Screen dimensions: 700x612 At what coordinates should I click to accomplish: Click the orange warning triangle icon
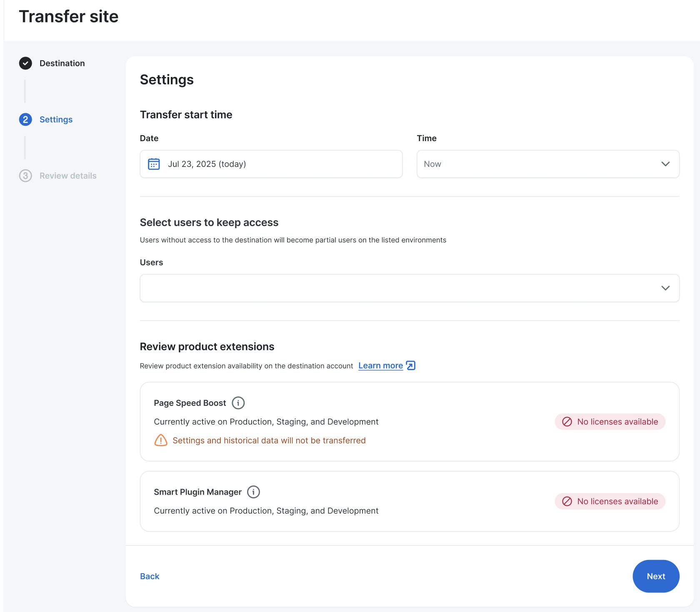[161, 440]
